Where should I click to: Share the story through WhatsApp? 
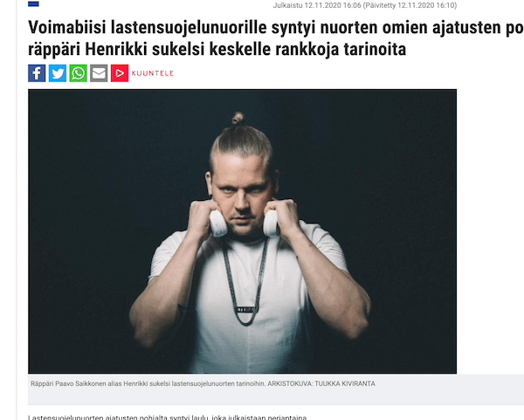79,73
